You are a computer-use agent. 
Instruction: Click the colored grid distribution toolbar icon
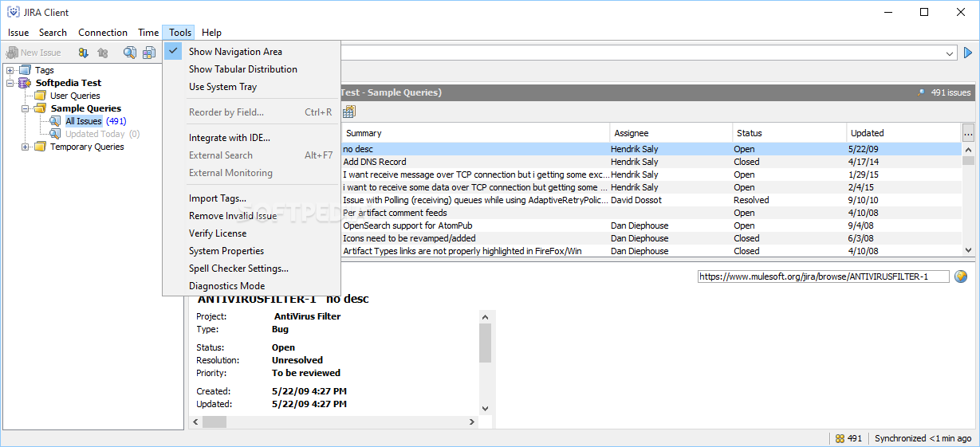click(149, 53)
